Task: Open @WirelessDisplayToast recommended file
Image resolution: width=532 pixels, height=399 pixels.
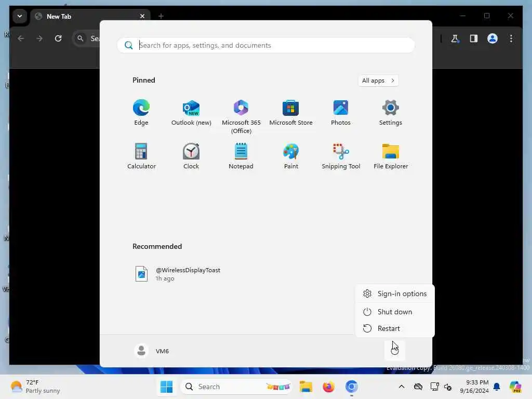Action: pyautogui.click(x=178, y=274)
